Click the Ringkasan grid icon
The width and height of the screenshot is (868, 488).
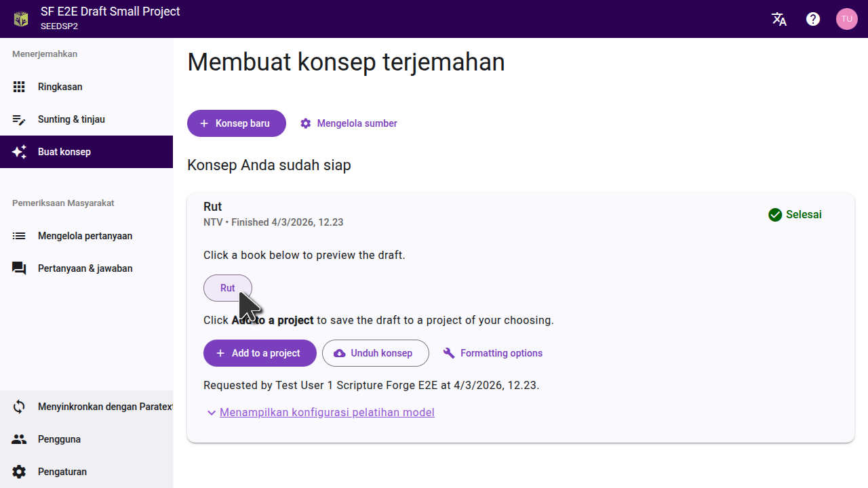[19, 87]
